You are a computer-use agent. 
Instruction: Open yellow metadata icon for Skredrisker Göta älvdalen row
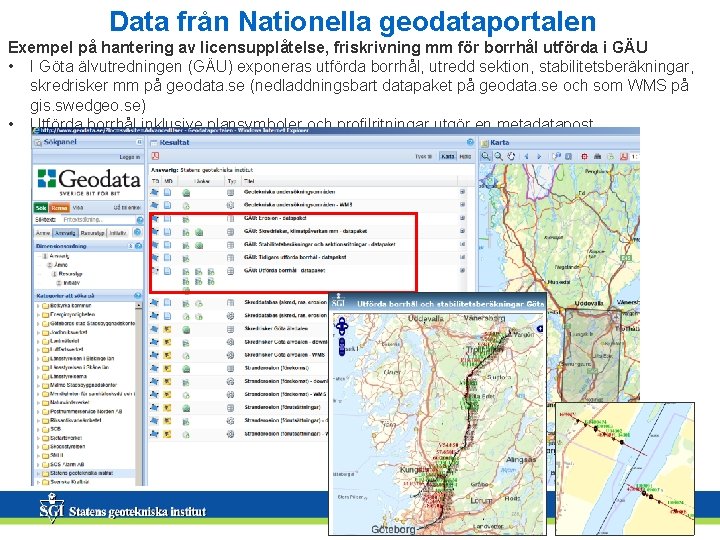(x=167, y=329)
